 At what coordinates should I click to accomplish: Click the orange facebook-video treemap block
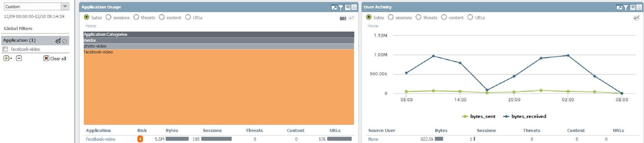click(x=219, y=88)
